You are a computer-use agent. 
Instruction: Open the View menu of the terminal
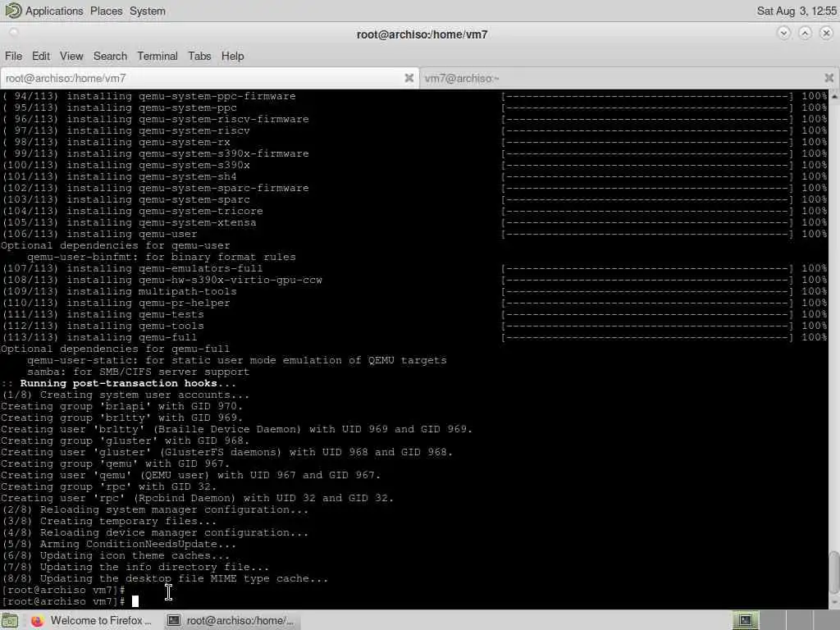point(71,56)
